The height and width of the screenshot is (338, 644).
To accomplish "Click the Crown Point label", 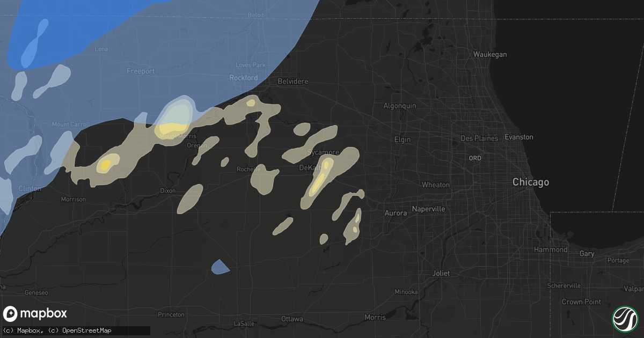I will tap(581, 302).
